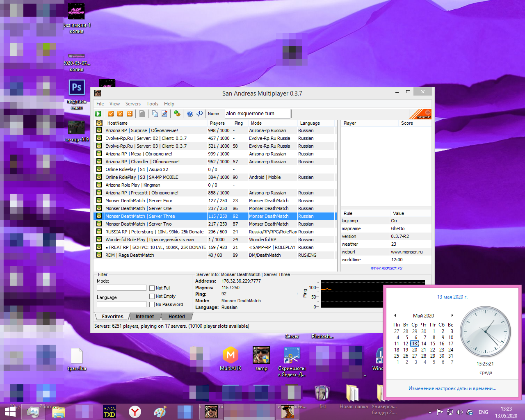Click the lock icon beside RDM | Rage DeathMatch

[x=99, y=255]
